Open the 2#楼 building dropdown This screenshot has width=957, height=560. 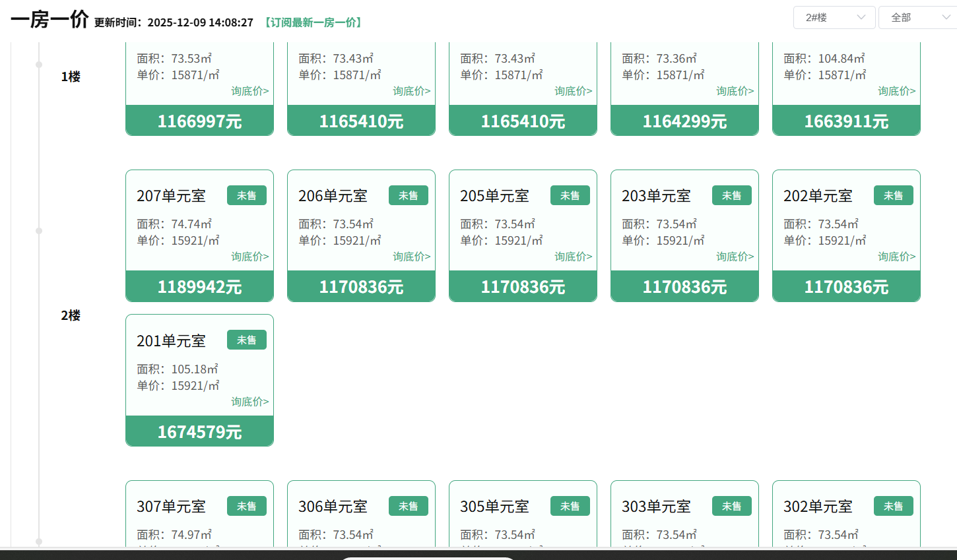[x=834, y=18]
